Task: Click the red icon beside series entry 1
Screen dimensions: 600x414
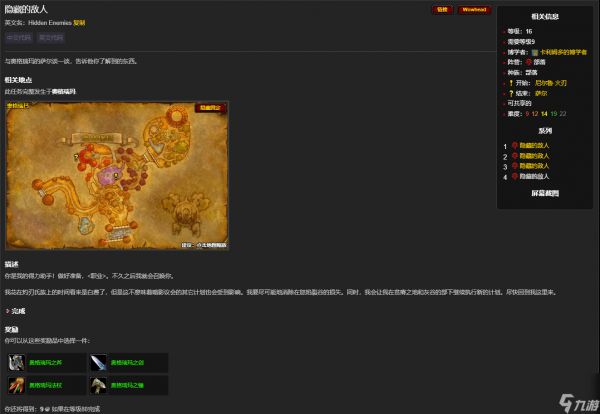Action: click(515, 145)
